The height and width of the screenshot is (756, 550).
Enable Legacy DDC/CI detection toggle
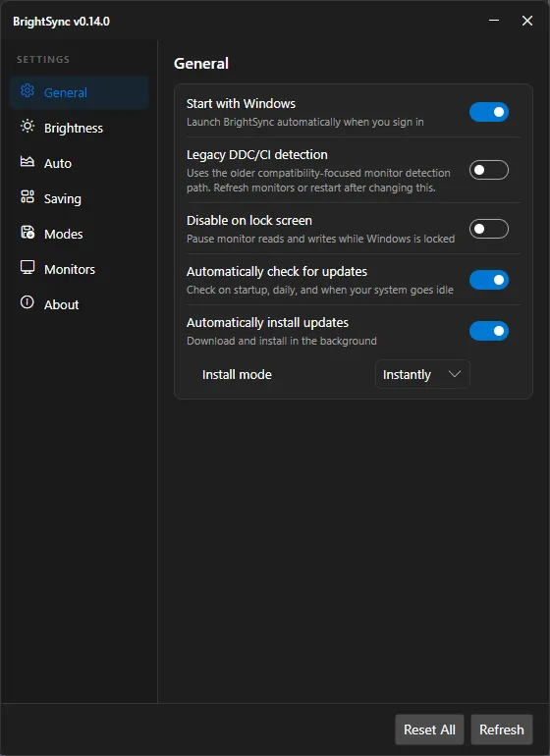click(x=489, y=170)
